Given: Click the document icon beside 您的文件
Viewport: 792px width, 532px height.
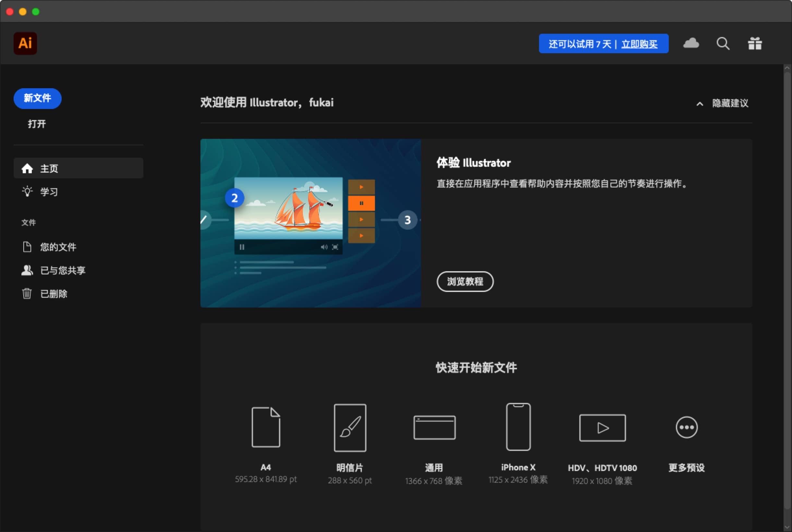Looking at the screenshot, I should click(x=27, y=247).
